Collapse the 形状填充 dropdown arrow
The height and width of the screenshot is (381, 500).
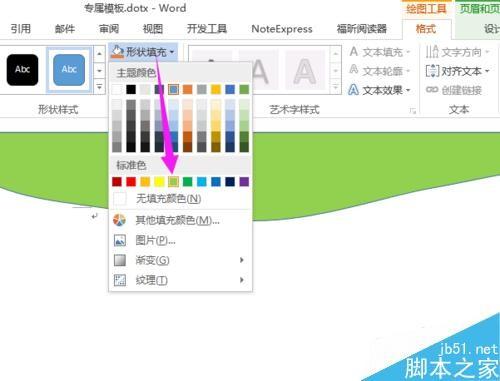172,52
